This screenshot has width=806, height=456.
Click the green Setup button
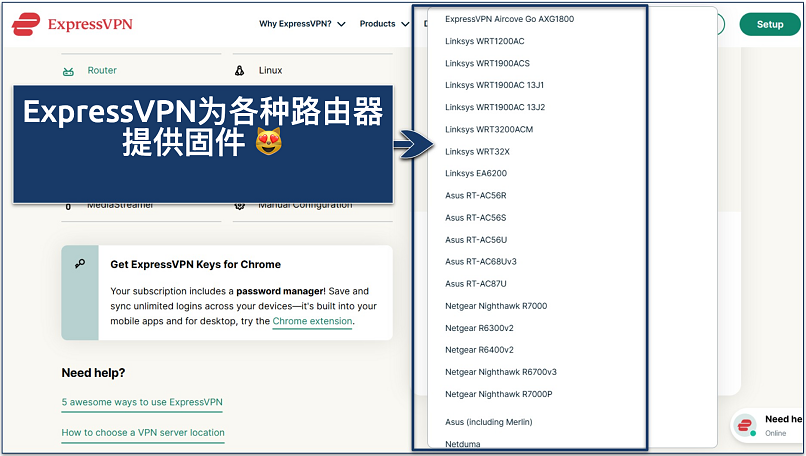point(769,24)
